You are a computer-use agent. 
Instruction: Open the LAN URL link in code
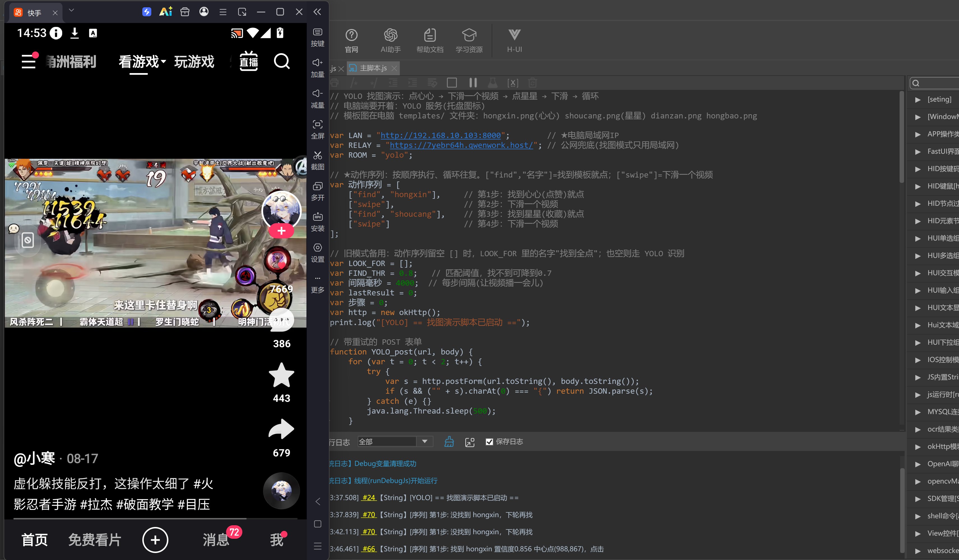(x=441, y=136)
